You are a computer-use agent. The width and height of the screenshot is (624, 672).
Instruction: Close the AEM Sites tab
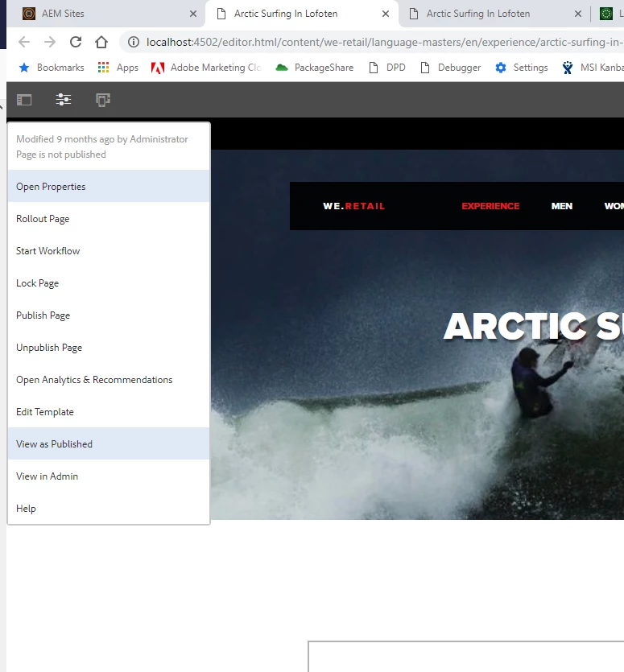click(x=193, y=14)
